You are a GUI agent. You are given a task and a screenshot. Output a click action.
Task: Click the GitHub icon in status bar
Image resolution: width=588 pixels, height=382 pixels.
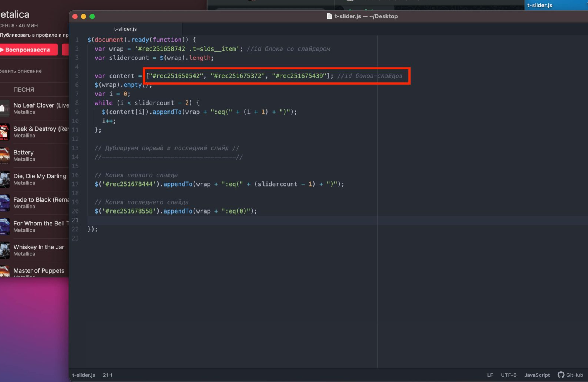pos(561,375)
